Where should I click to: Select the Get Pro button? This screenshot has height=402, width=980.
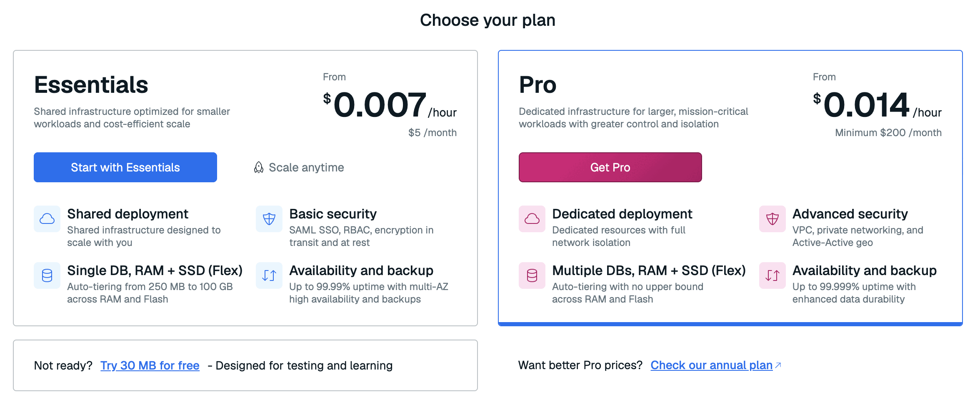point(610,167)
